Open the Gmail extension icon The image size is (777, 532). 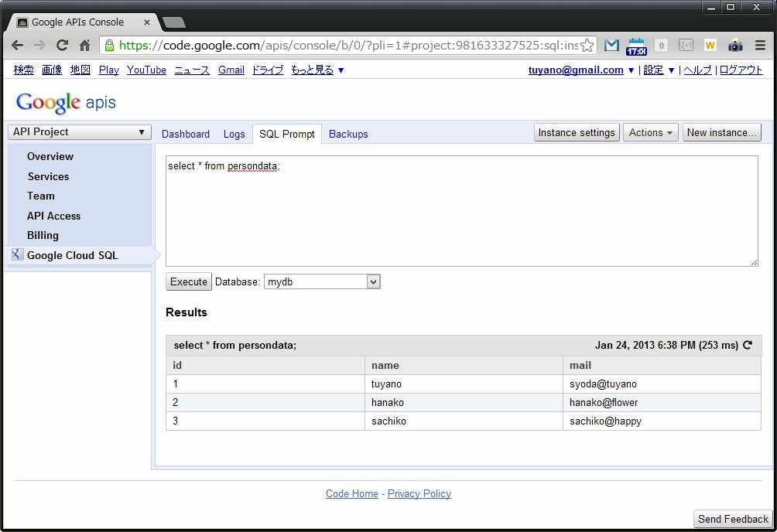[x=611, y=46]
